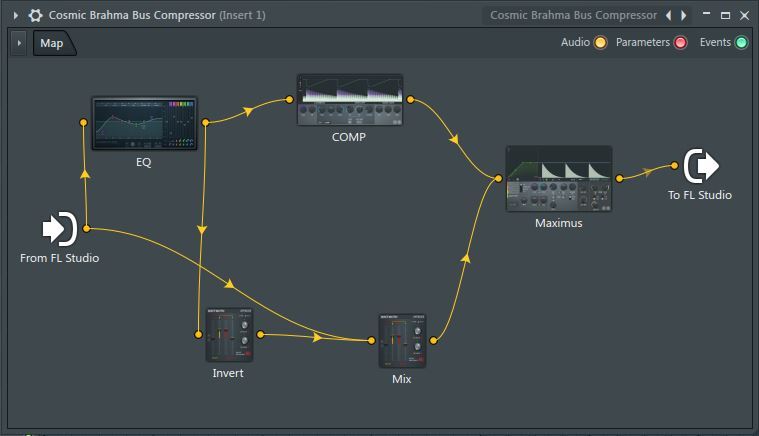
Task: Switch to the Map tab
Action: pyautogui.click(x=53, y=43)
